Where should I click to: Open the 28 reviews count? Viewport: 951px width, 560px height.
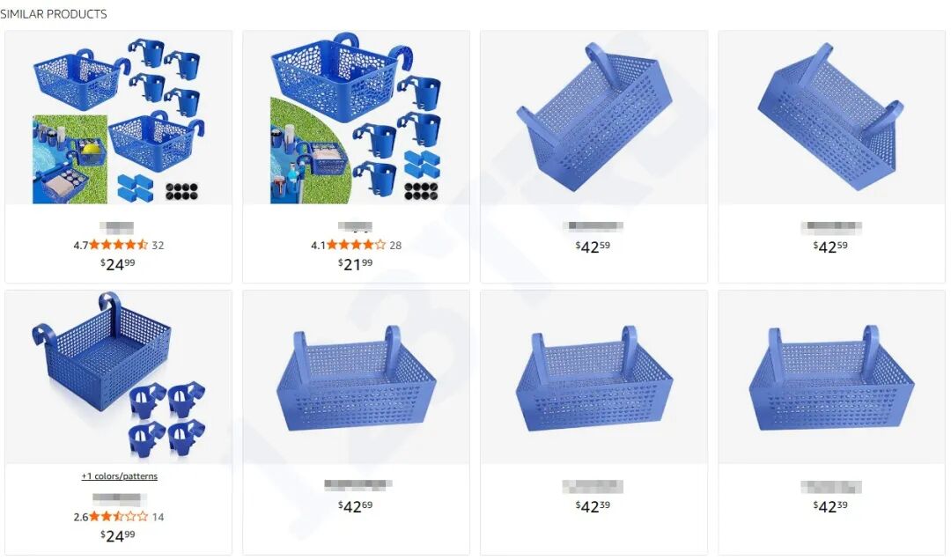click(395, 245)
